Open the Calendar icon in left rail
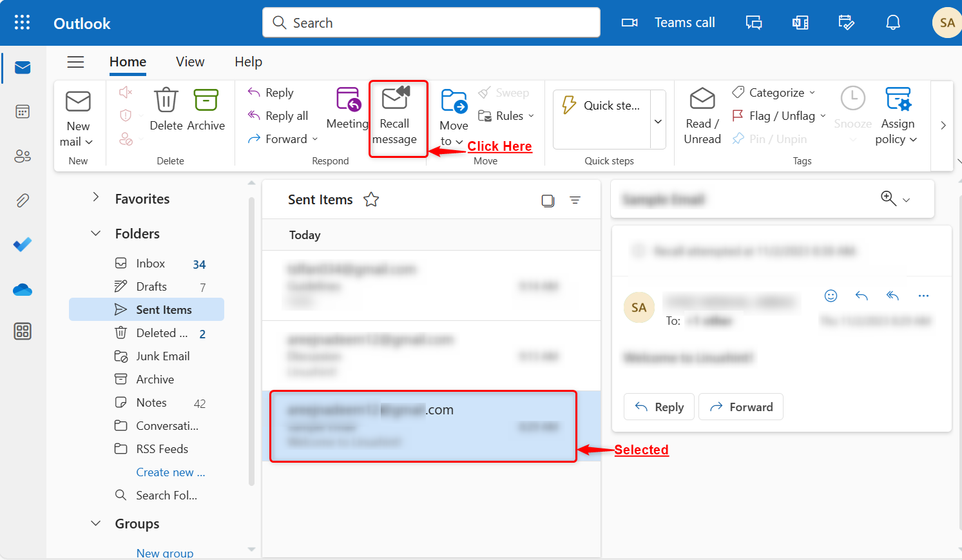This screenshot has width=962, height=560. click(x=23, y=111)
